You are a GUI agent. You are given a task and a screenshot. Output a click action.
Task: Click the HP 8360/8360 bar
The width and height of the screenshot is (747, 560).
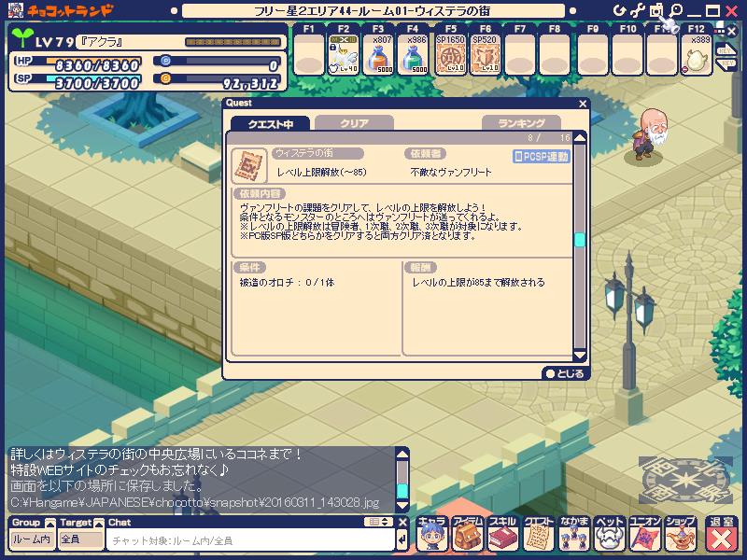(x=78, y=63)
